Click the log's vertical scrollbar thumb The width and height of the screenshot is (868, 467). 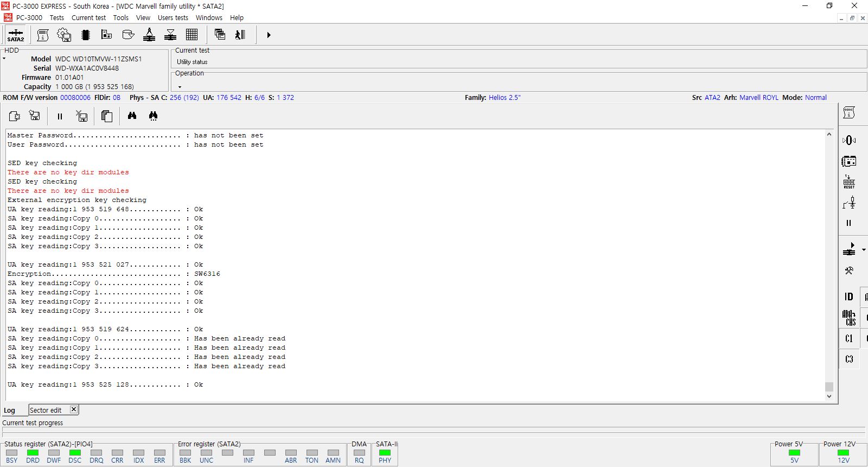828,387
